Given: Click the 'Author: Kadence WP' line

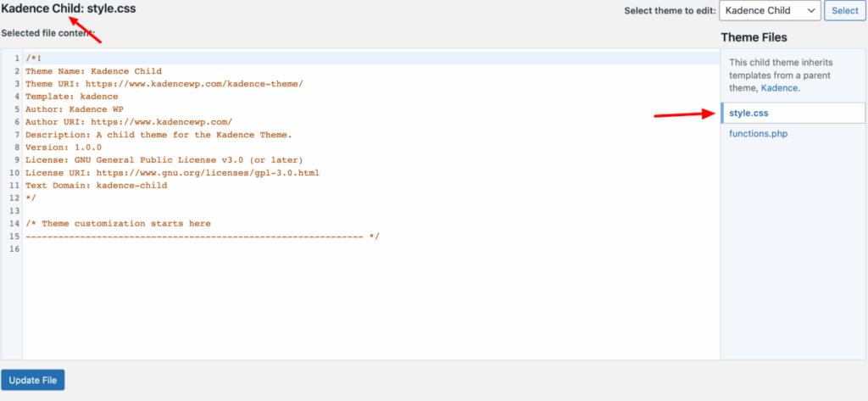Looking at the screenshot, I should pyautogui.click(x=75, y=109).
